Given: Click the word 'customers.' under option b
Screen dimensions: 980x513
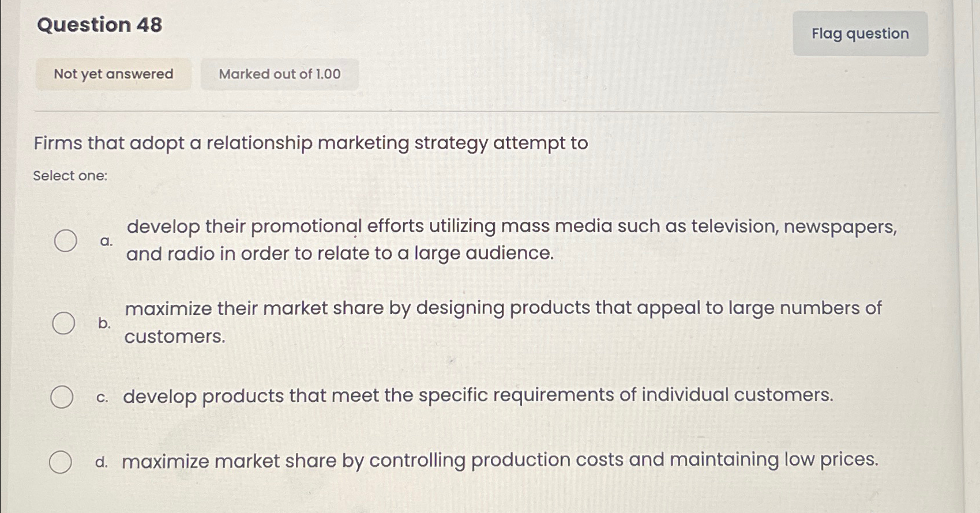Looking at the screenshot, I should pos(175,337).
